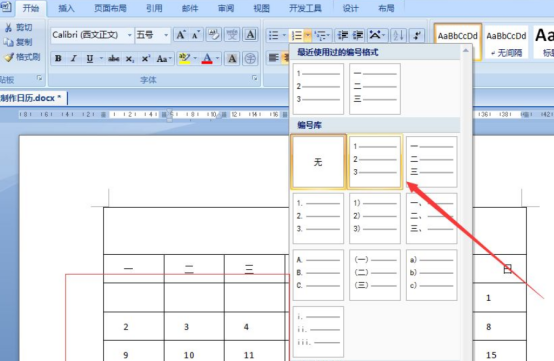Open the font name dropdown
Screen dimensions: 554x361
click(x=129, y=35)
